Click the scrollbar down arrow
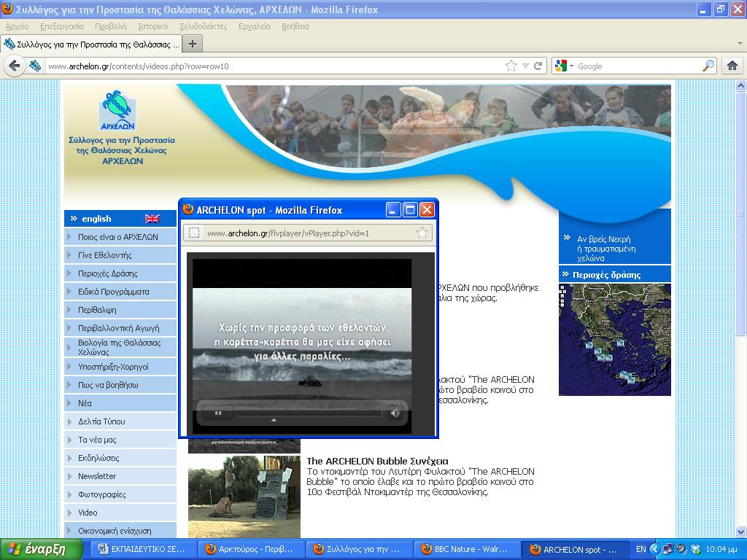The image size is (747, 560). (x=741, y=532)
